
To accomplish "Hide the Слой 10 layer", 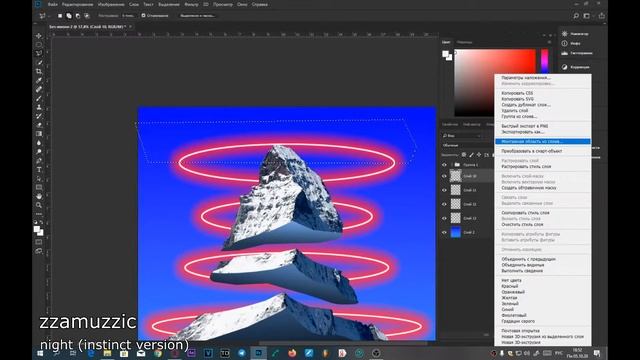I will point(444,176).
